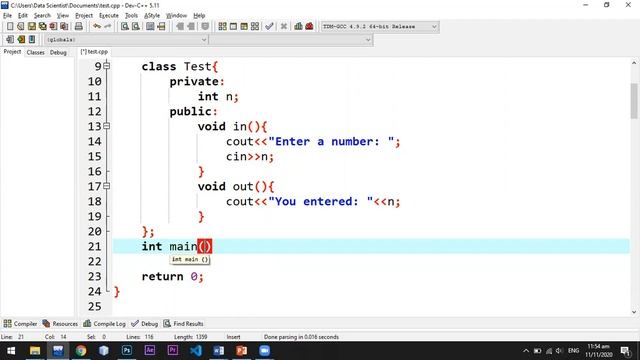This screenshot has height=360, width=640.
Task: Open the Help menu
Action: coord(199,16)
